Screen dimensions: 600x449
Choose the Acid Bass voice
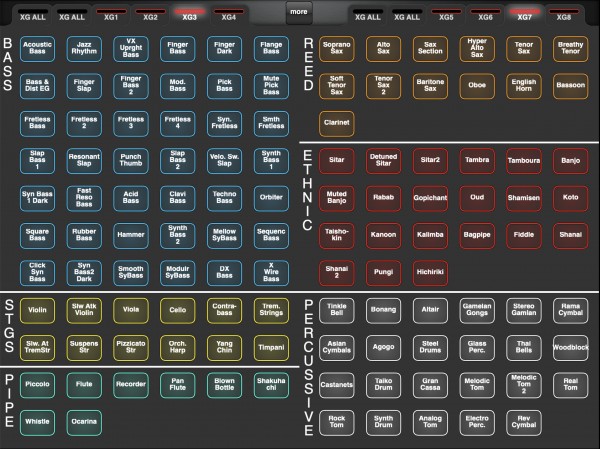tap(131, 198)
